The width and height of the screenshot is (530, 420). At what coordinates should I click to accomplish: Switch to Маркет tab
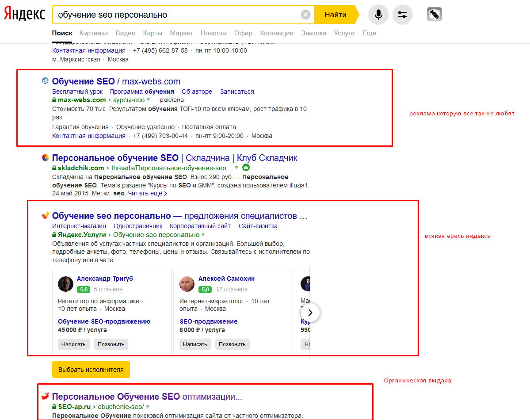[181, 33]
